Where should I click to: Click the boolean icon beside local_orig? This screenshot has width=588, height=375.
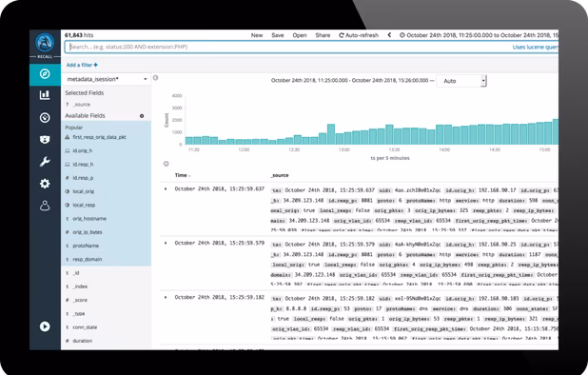pos(68,191)
